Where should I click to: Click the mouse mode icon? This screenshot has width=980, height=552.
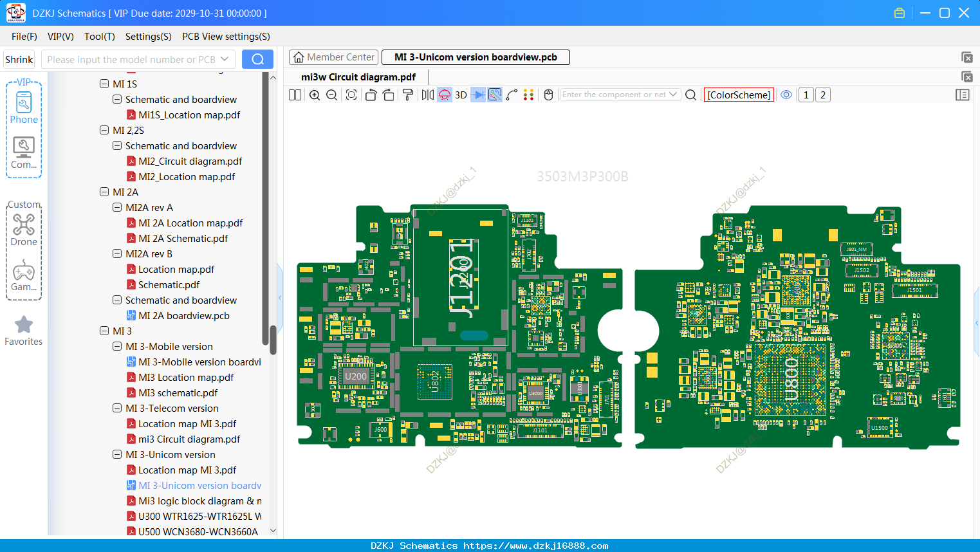coord(549,95)
